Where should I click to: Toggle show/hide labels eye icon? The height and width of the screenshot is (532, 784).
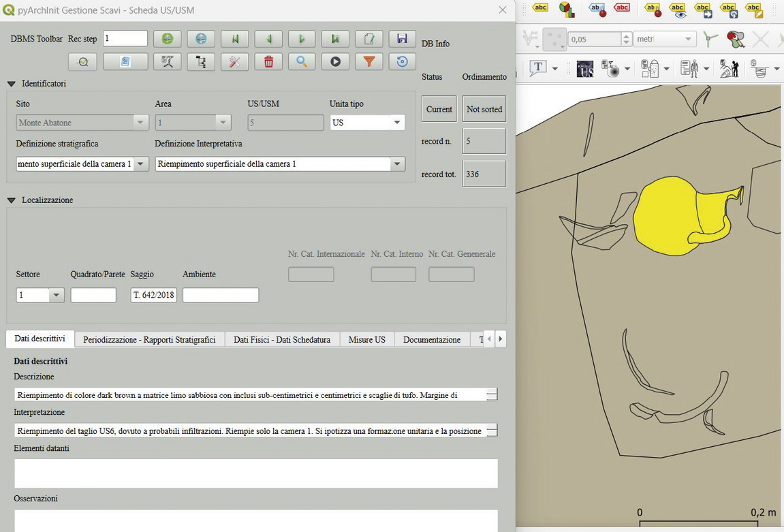point(677,9)
